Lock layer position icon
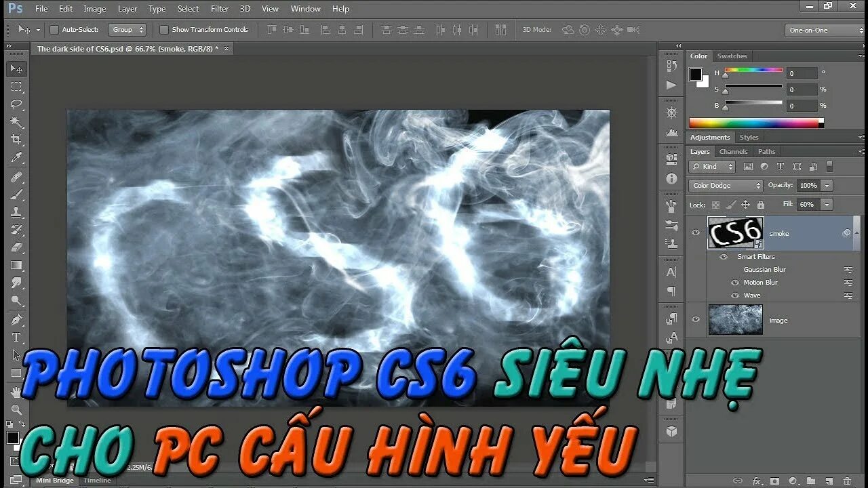Screen dimensions: 868x488 745,205
